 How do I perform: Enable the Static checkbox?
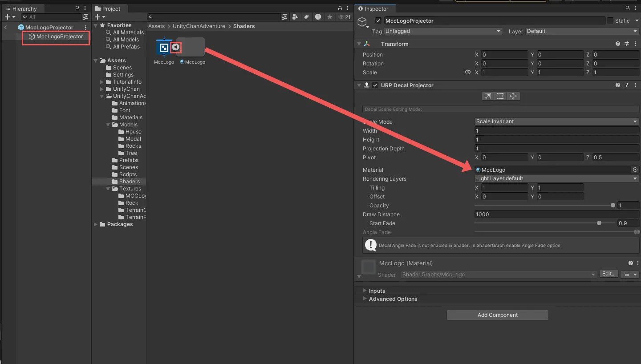tap(610, 20)
